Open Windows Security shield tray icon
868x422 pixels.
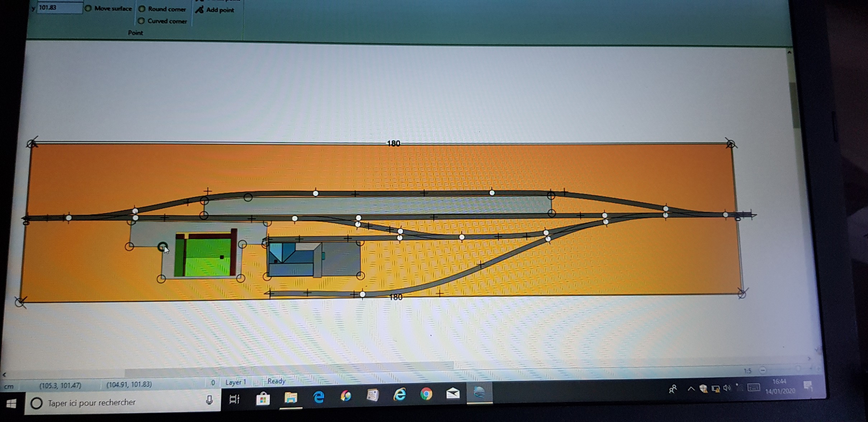coord(703,388)
